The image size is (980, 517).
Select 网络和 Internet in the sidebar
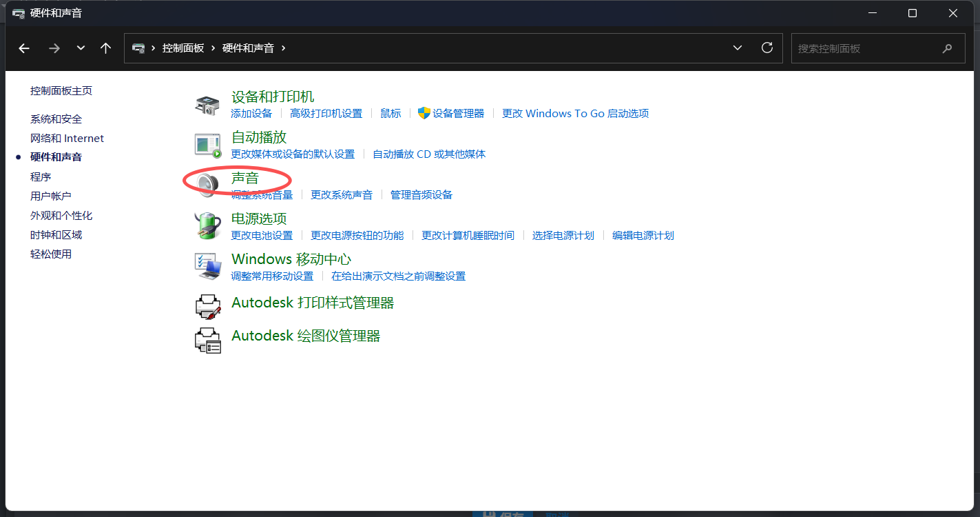(67, 139)
